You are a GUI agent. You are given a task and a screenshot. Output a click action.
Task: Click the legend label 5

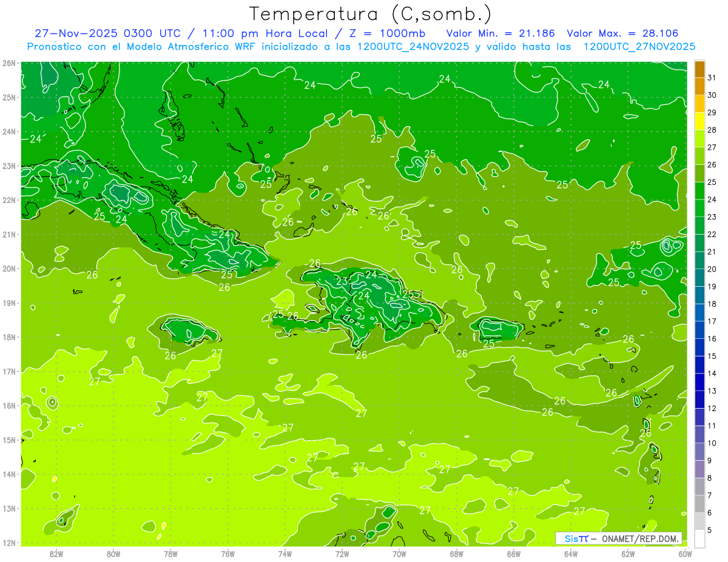(x=710, y=530)
